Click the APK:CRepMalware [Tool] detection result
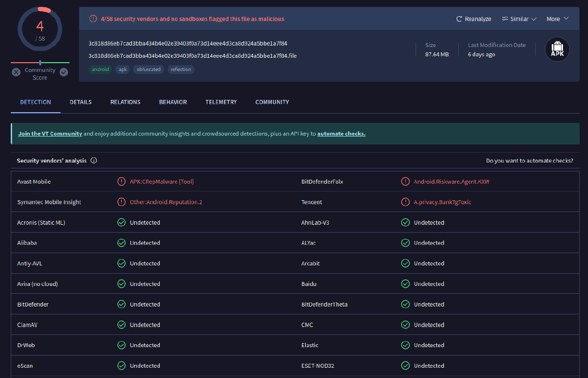The image size is (588, 378). [162, 182]
